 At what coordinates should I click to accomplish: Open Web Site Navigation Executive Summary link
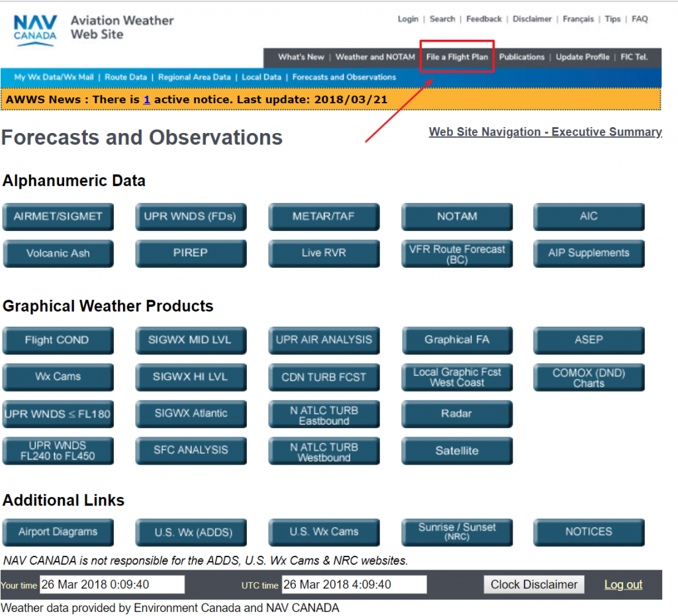coord(545,132)
